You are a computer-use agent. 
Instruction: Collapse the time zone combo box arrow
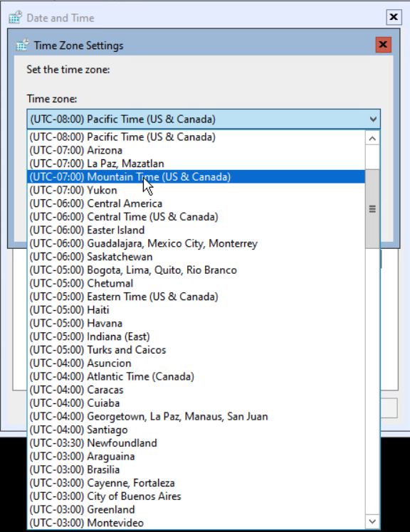(x=373, y=119)
